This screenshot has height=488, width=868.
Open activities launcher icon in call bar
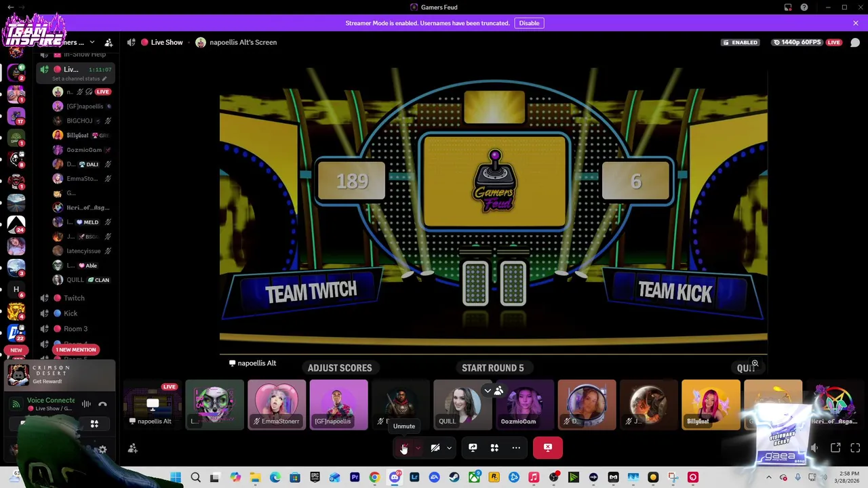coord(494,447)
